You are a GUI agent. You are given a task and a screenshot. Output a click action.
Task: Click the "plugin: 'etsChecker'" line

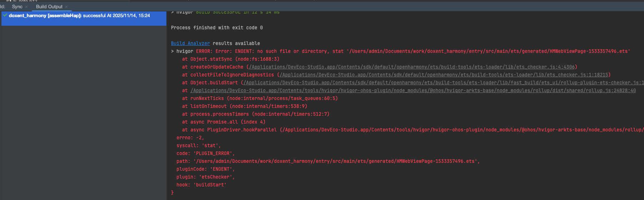pos(205,177)
